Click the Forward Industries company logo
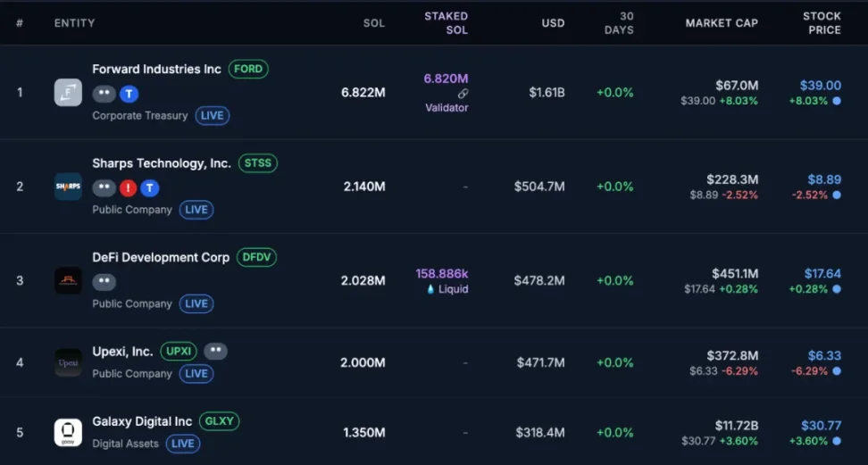The width and height of the screenshot is (868, 465). coord(68,92)
